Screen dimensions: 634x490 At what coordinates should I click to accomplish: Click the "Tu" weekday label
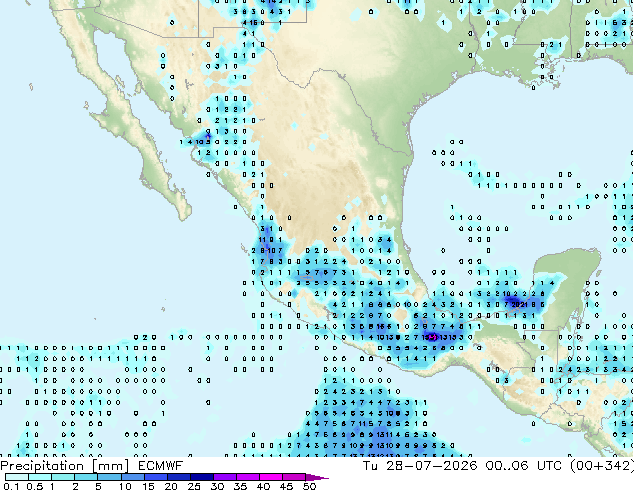tap(370, 466)
